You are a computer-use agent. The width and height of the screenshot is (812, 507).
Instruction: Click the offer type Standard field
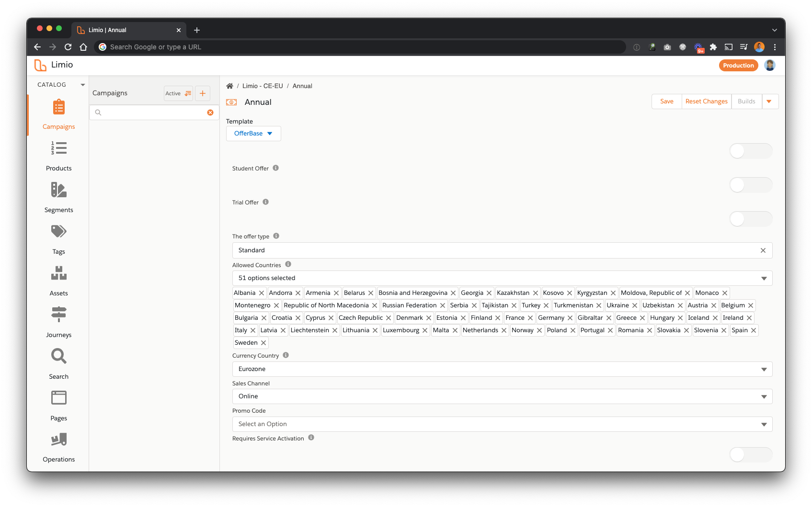(x=502, y=250)
